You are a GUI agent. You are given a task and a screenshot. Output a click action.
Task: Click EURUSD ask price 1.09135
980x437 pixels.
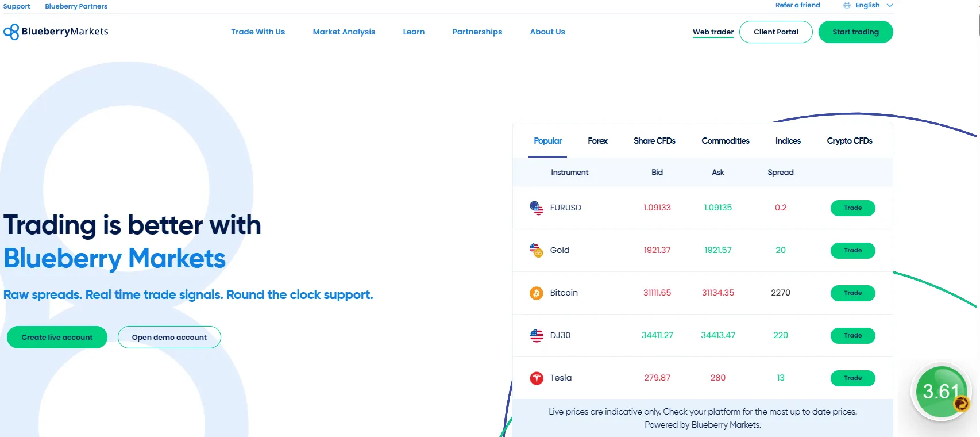pos(717,208)
